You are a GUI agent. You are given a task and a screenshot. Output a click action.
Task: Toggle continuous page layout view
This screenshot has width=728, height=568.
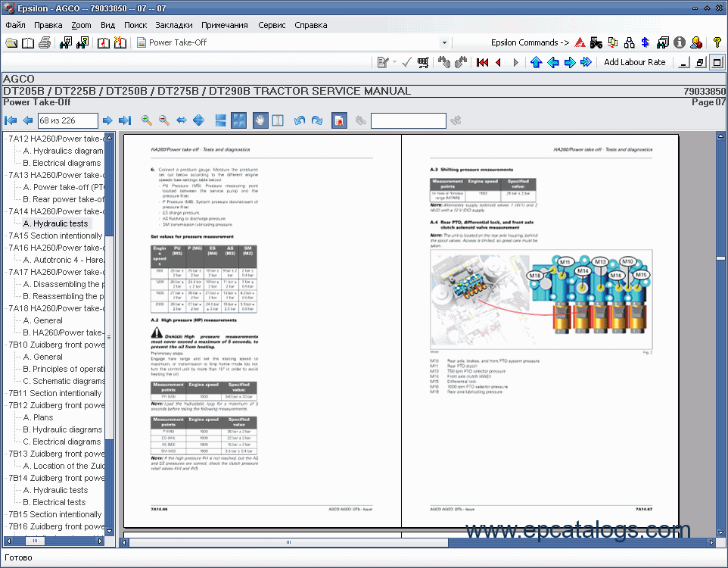pos(221,121)
